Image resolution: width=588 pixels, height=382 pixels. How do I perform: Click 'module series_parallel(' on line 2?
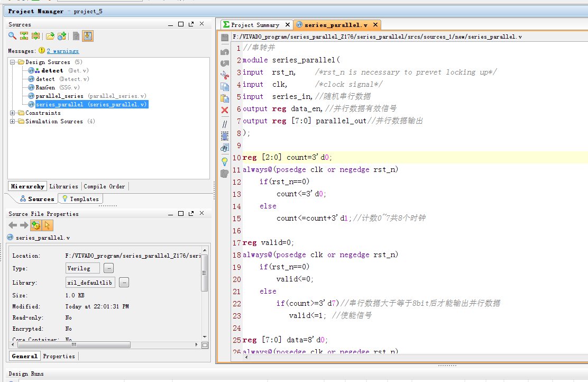click(x=291, y=60)
